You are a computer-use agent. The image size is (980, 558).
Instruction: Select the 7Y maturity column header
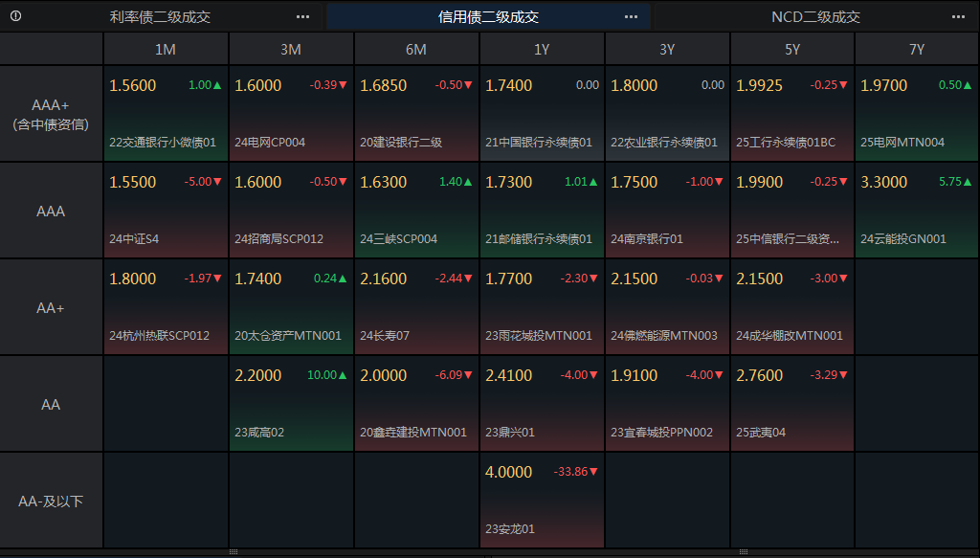[x=917, y=50]
